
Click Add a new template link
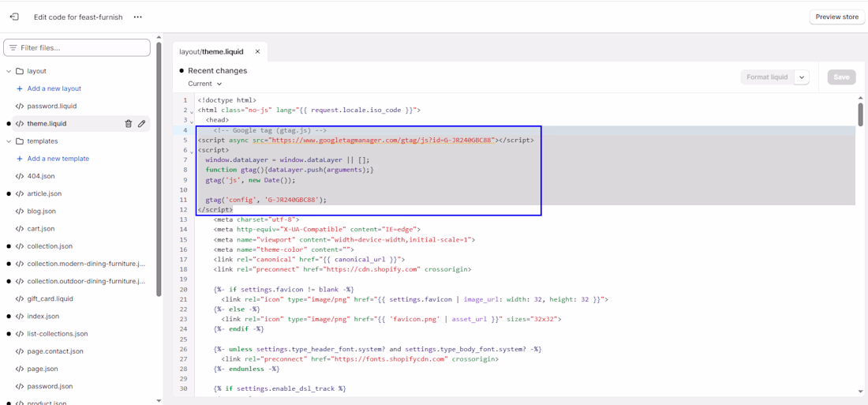58,159
